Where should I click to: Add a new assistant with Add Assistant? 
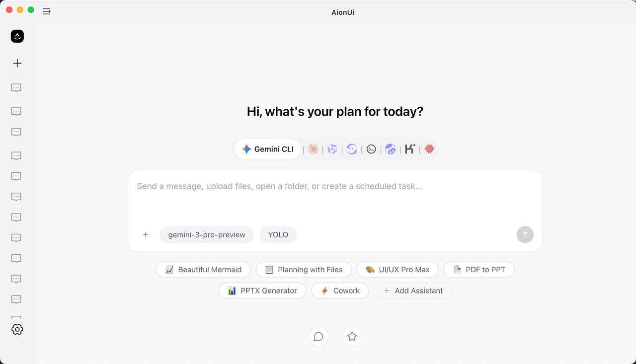[x=412, y=291]
